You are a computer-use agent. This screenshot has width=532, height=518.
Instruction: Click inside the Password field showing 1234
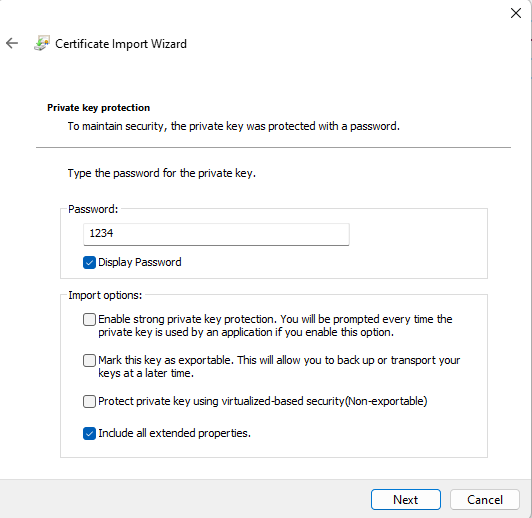pyautogui.click(x=216, y=234)
